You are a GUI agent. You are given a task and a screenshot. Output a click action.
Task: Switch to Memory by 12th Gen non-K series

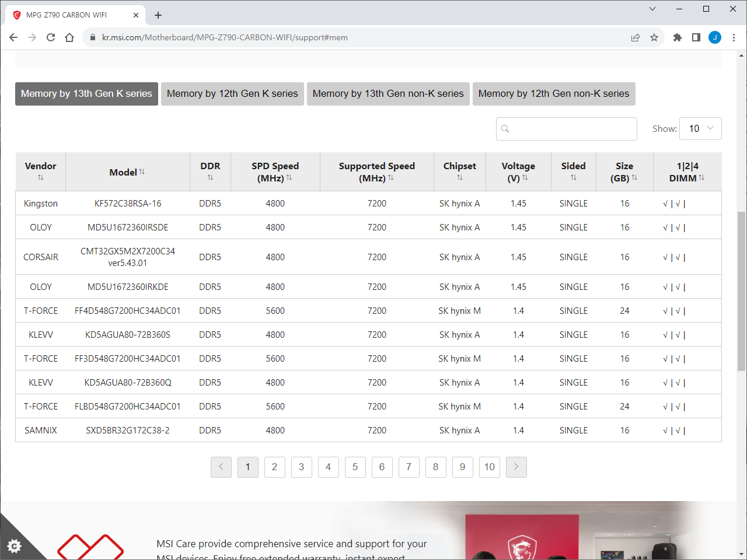554,94
